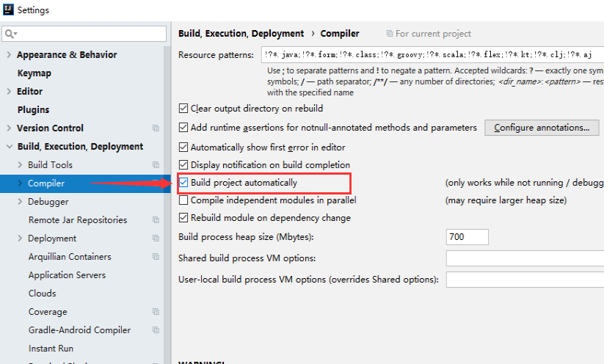This screenshot has height=364, width=604.
Task: Click the search magnifier icon in the settings search
Action: coord(11,34)
